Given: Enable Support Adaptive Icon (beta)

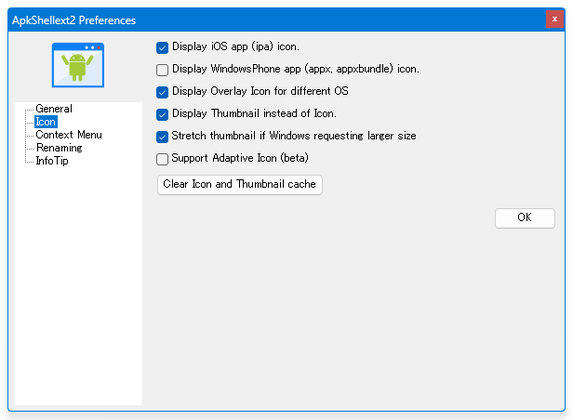Looking at the screenshot, I should click(x=162, y=159).
